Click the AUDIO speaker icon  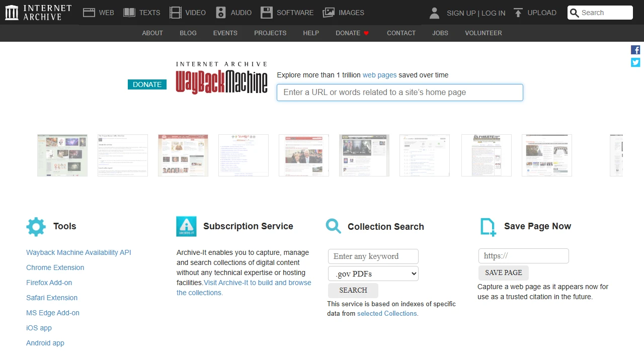(220, 12)
